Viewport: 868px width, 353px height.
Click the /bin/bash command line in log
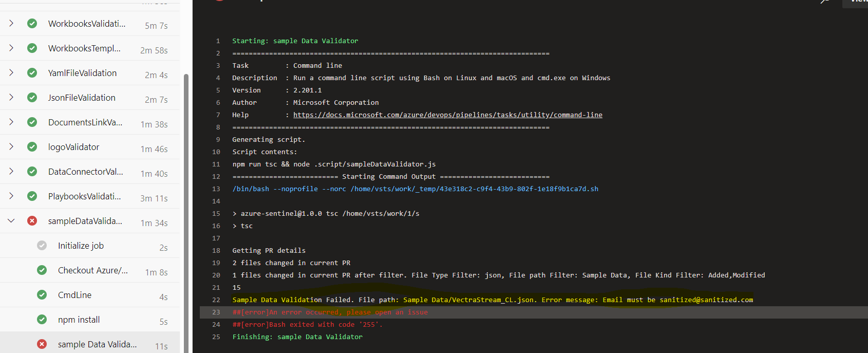[415, 189]
